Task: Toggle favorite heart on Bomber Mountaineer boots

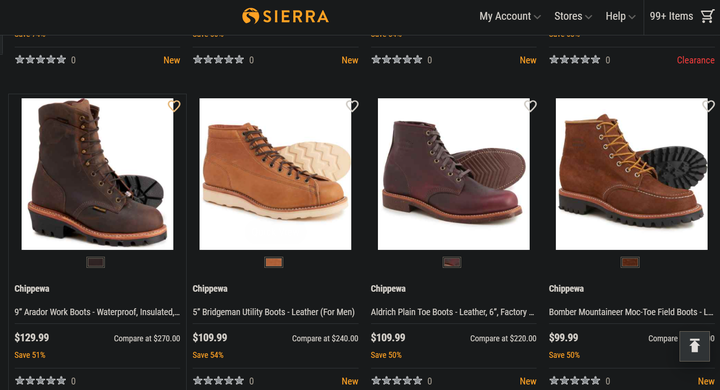Action: [x=708, y=106]
